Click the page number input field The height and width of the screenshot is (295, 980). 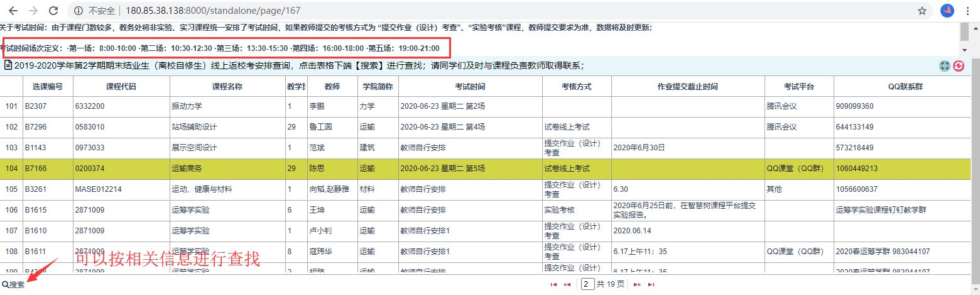tap(588, 284)
